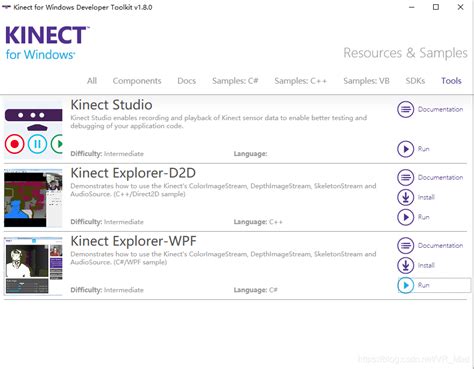Open the Docs tab
Screen dimensions: 474x369
[x=186, y=81]
